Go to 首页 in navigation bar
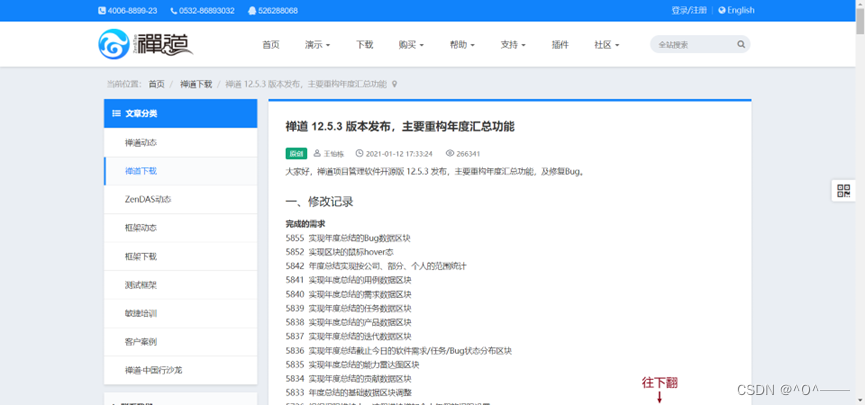This screenshot has width=865, height=405. pyautogui.click(x=271, y=45)
